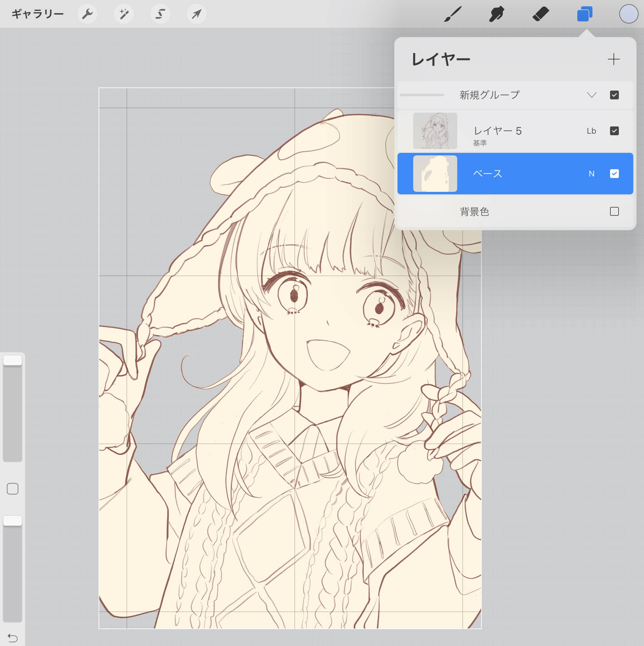
Task: Select レイヤー5 thumbnail
Action: (435, 131)
